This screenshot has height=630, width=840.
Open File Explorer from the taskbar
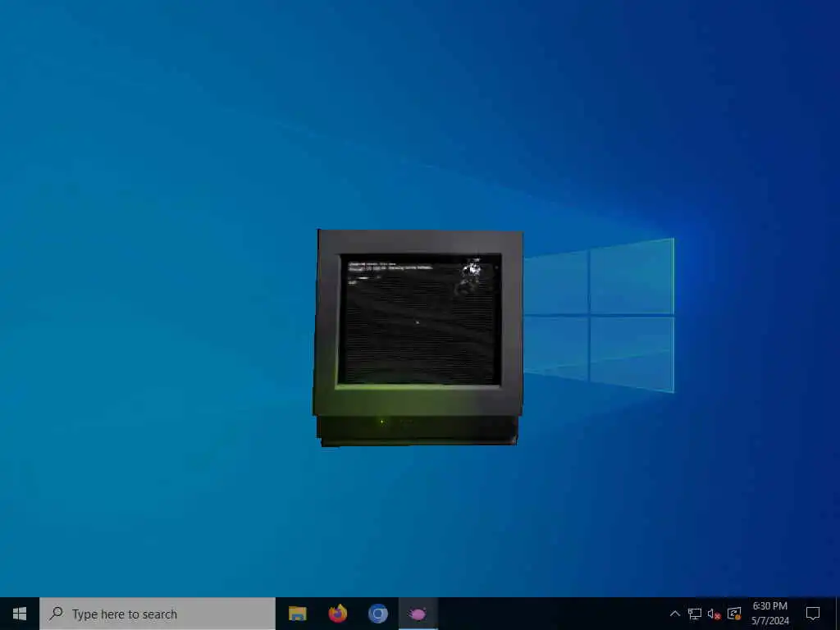[297, 614]
